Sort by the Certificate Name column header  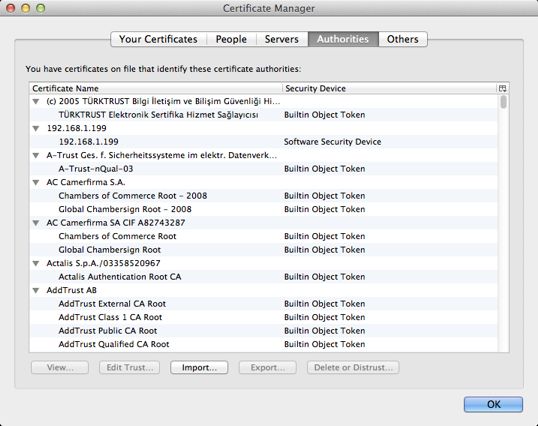[156, 88]
